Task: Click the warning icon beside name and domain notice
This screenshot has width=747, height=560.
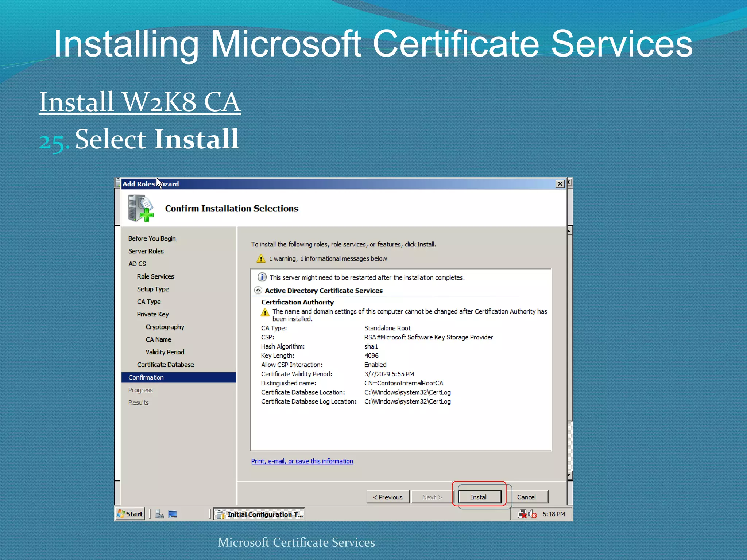Action: (265, 312)
